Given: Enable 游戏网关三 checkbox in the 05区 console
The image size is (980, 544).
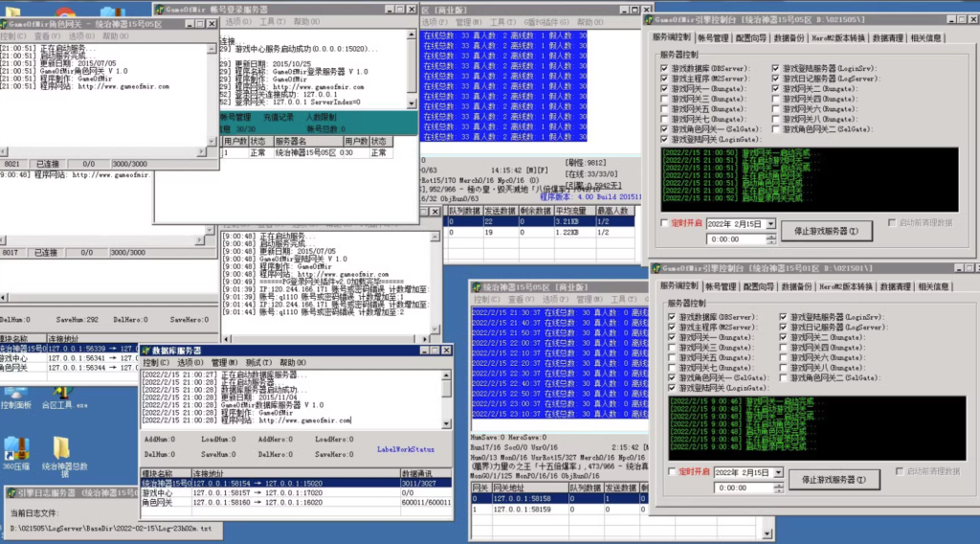Looking at the screenshot, I should 664,98.
